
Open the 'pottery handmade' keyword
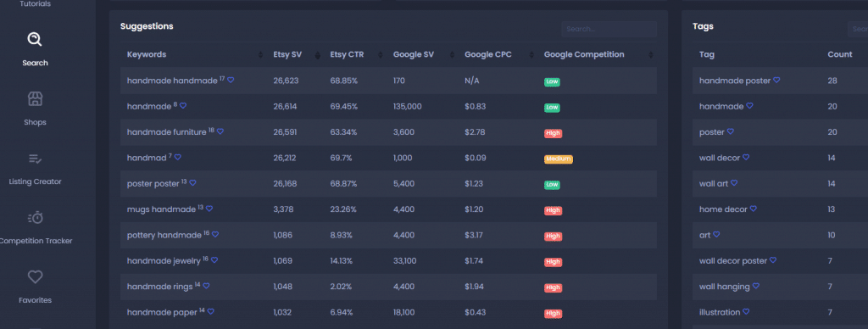(164, 236)
